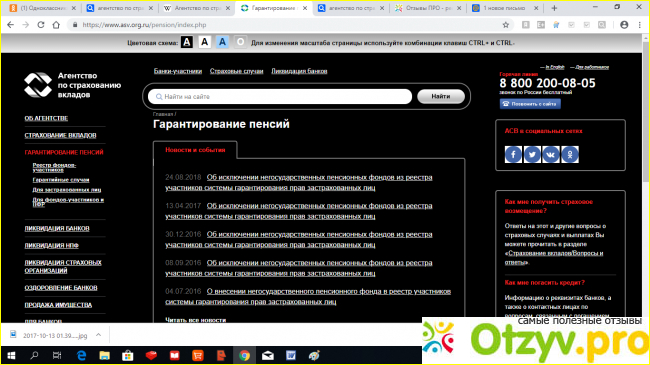This screenshot has height=365, width=650.
Task: Open ASV Odnoklassniki page icon
Action: coord(570,154)
